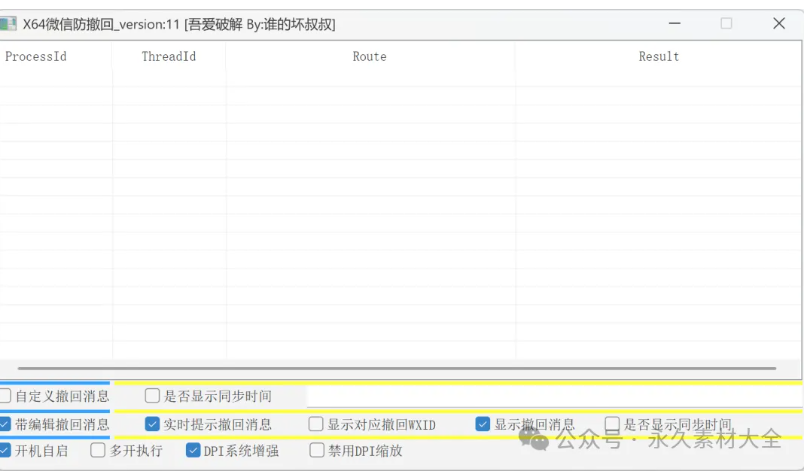Click the custom recall message input field

(554, 396)
